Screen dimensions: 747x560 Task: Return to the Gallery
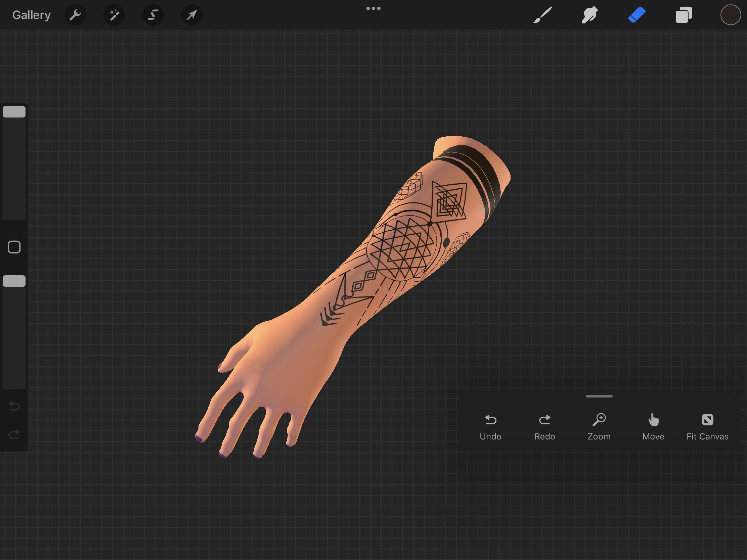click(32, 15)
